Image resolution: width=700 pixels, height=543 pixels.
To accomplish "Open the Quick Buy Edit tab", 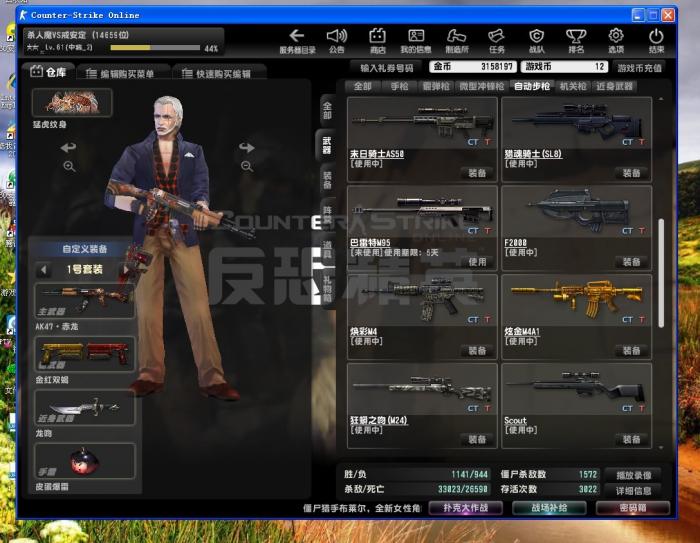I will coord(220,73).
